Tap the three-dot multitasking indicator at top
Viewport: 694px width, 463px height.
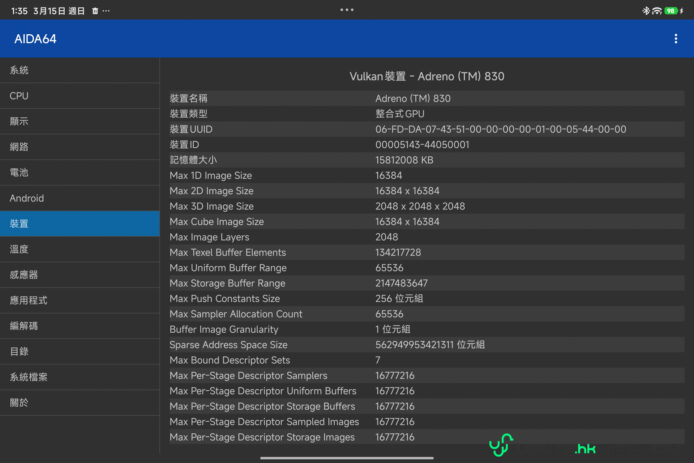(347, 9)
